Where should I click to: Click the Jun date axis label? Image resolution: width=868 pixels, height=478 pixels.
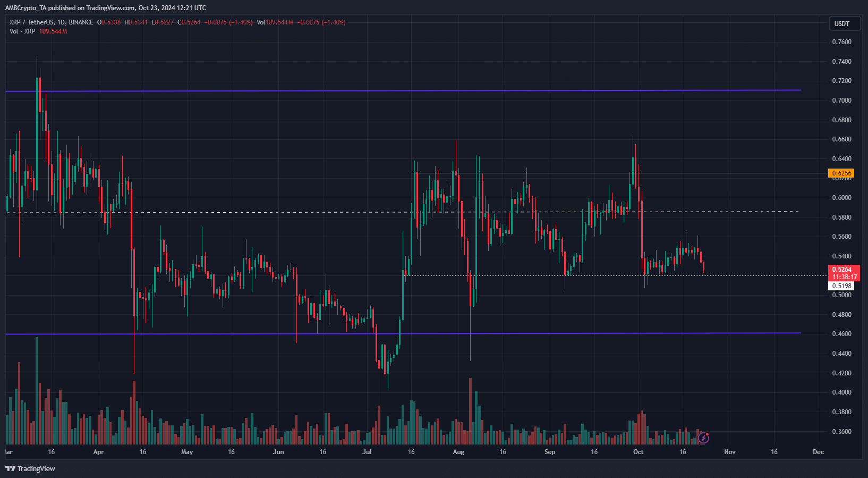click(x=278, y=452)
